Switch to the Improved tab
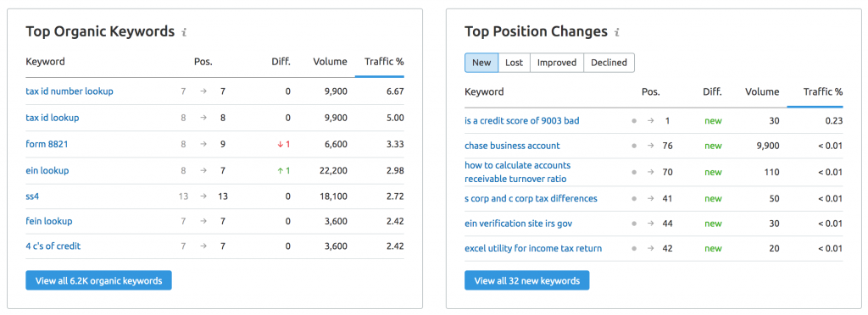The width and height of the screenshot is (868, 315). point(557,63)
